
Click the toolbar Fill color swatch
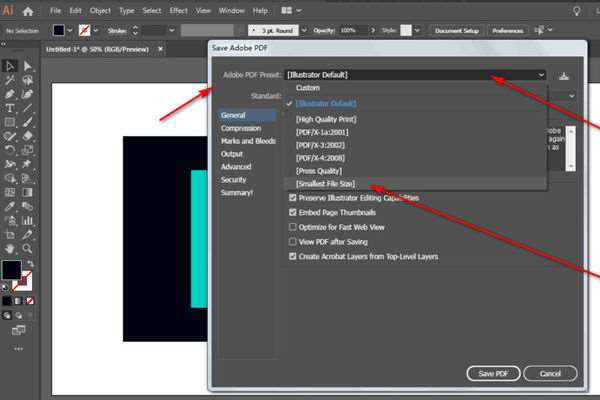11,270
